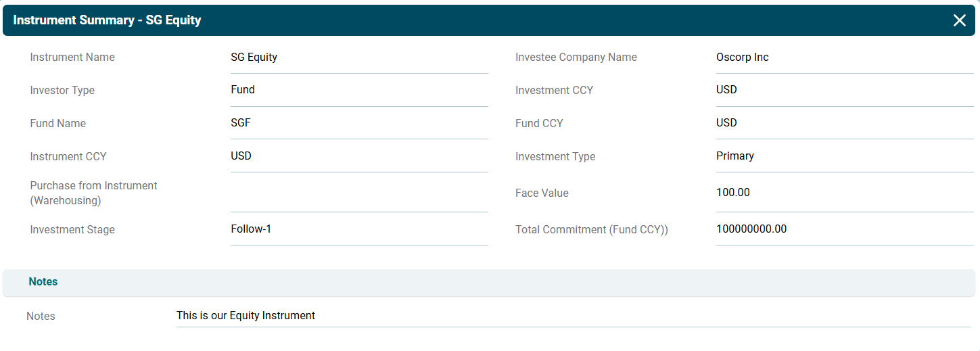The image size is (980, 351).
Task: Click the Instrument Name field value SG Equity
Action: click(254, 57)
